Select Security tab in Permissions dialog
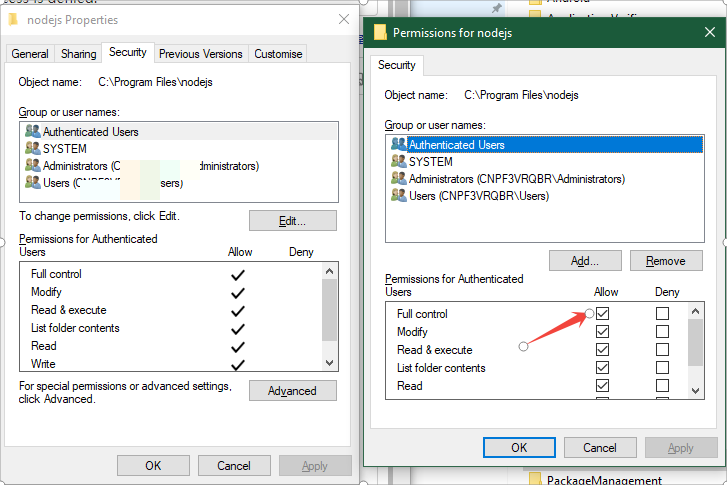727x485 pixels. [x=397, y=65]
